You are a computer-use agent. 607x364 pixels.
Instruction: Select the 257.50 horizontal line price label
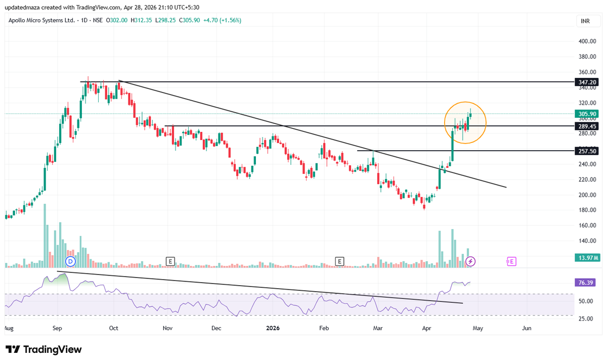point(586,151)
